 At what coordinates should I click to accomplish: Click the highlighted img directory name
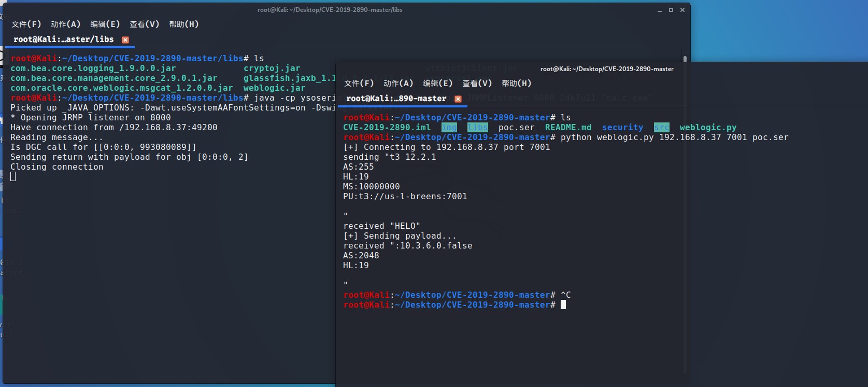449,128
